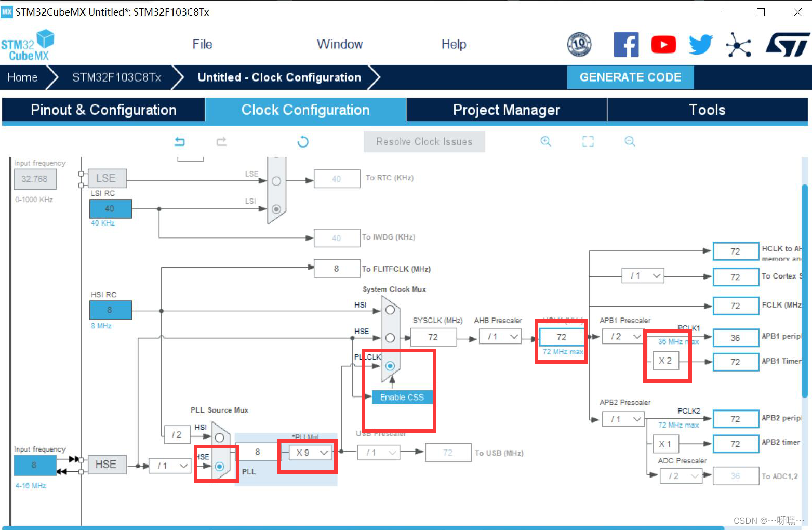The width and height of the screenshot is (812, 530).
Task: Switch to Project Manager tab
Action: (507, 110)
